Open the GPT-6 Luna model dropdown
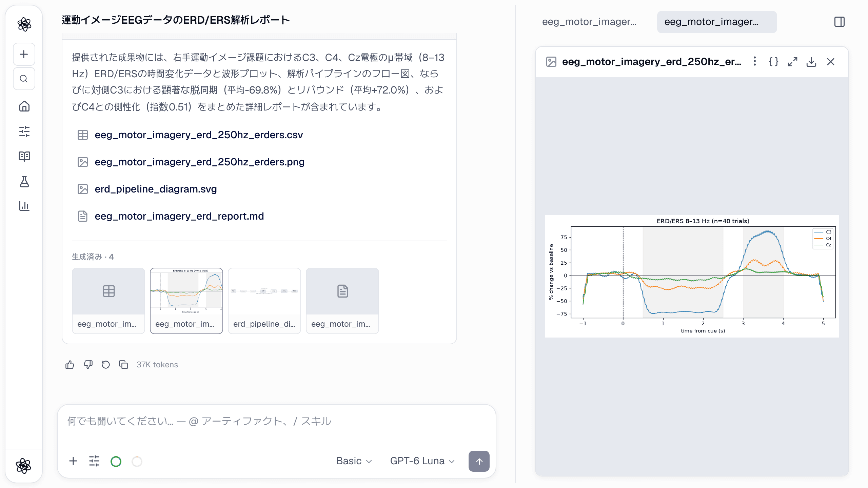This screenshot has width=868, height=488. tap(422, 461)
